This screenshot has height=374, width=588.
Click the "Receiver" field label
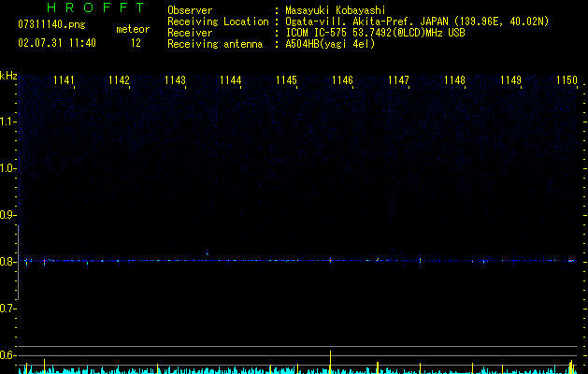click(x=190, y=33)
